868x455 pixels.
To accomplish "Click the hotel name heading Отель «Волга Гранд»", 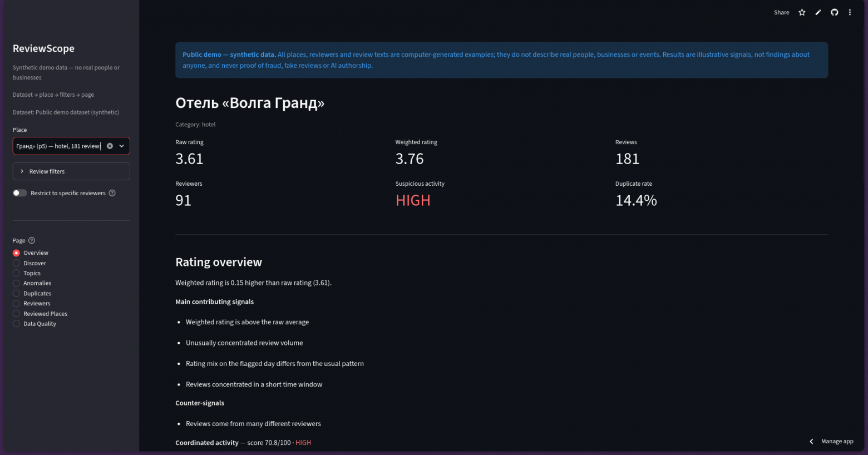I will pyautogui.click(x=250, y=103).
